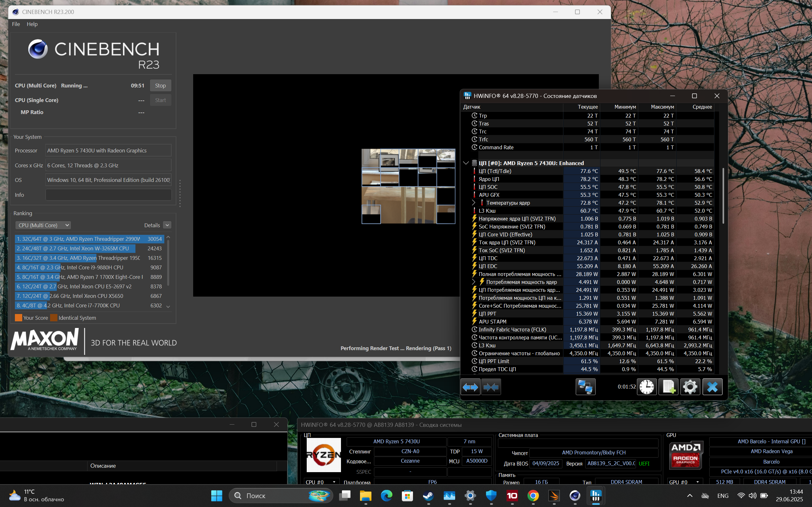The width and height of the screenshot is (812, 507).
Task: Close sensors with the blue X icon
Action: (712, 387)
